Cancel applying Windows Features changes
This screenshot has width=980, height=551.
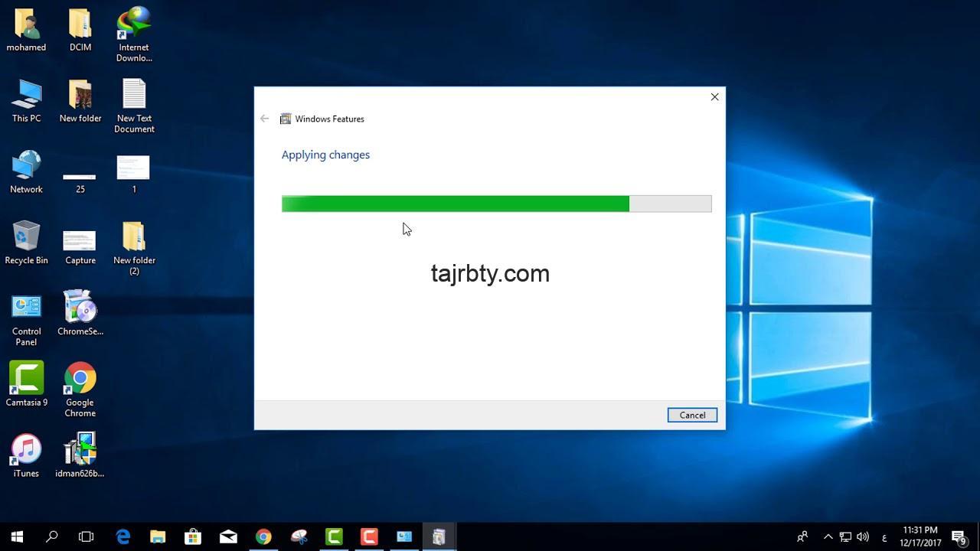691,415
